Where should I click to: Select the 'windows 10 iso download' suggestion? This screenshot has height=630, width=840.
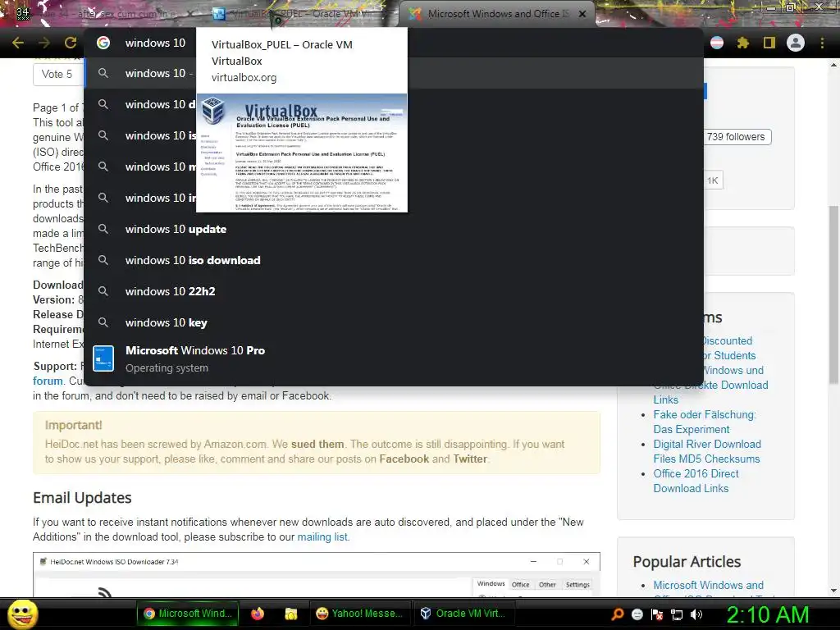[x=394, y=260]
